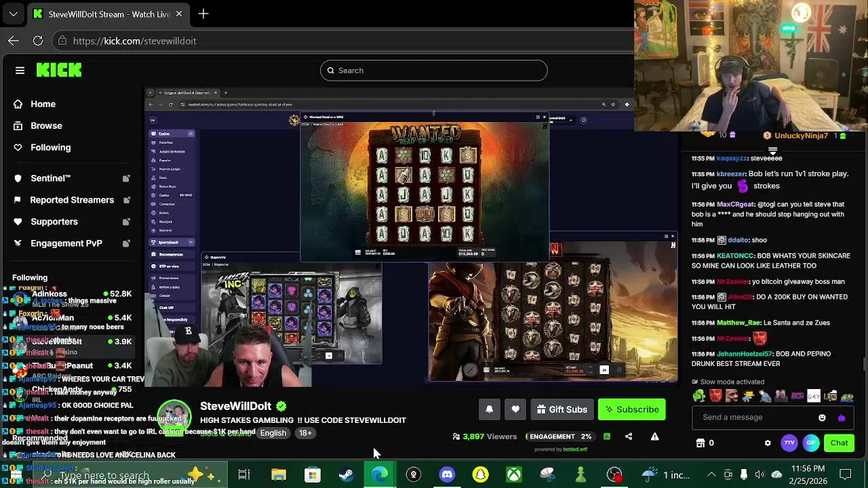The image size is (868, 488).
Task: Open Snapchat from the taskbar
Action: coord(480,474)
